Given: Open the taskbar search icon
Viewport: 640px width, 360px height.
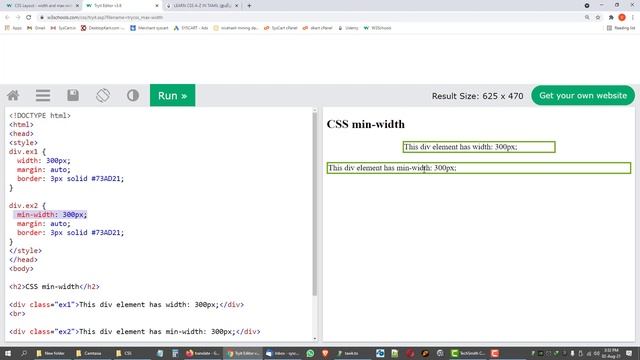Looking at the screenshot, I should pyautogui.click(x=24, y=353).
